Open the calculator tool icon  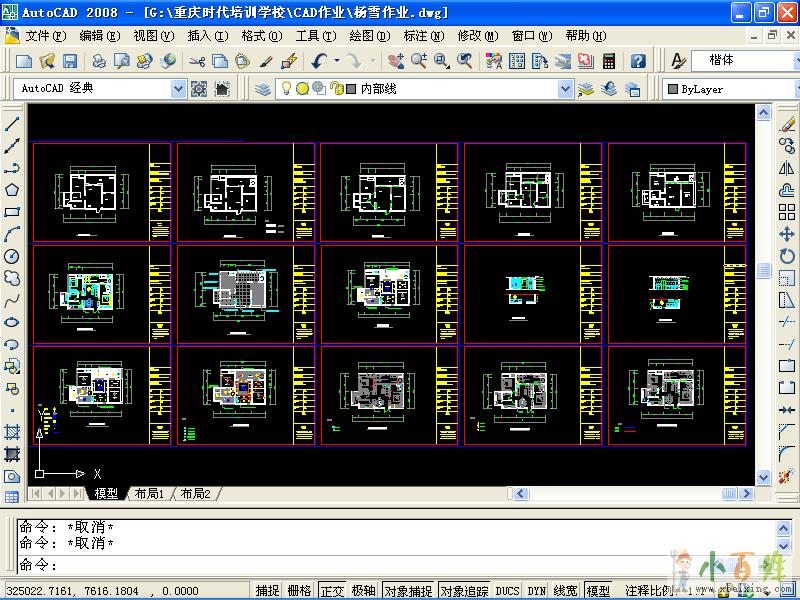coord(609,61)
